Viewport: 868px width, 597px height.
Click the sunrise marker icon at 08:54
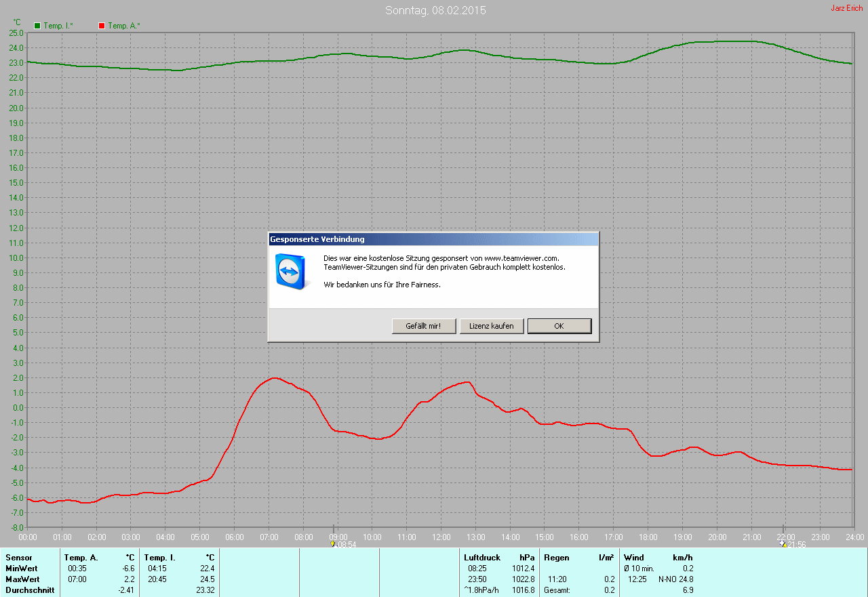[x=333, y=543]
